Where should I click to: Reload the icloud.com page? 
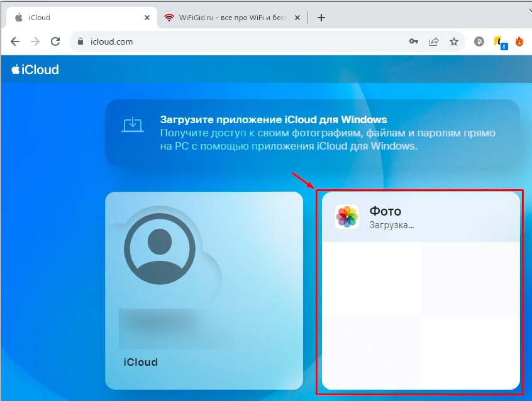[x=55, y=41]
